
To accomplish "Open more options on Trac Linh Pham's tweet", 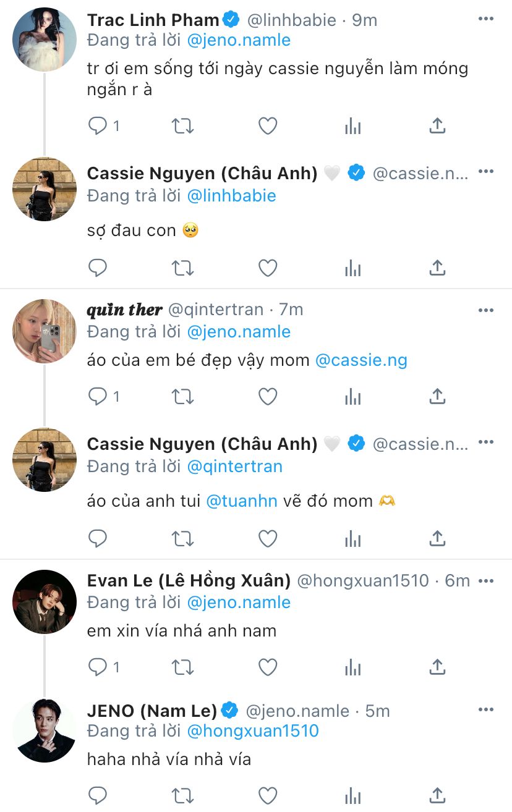I will (x=486, y=19).
